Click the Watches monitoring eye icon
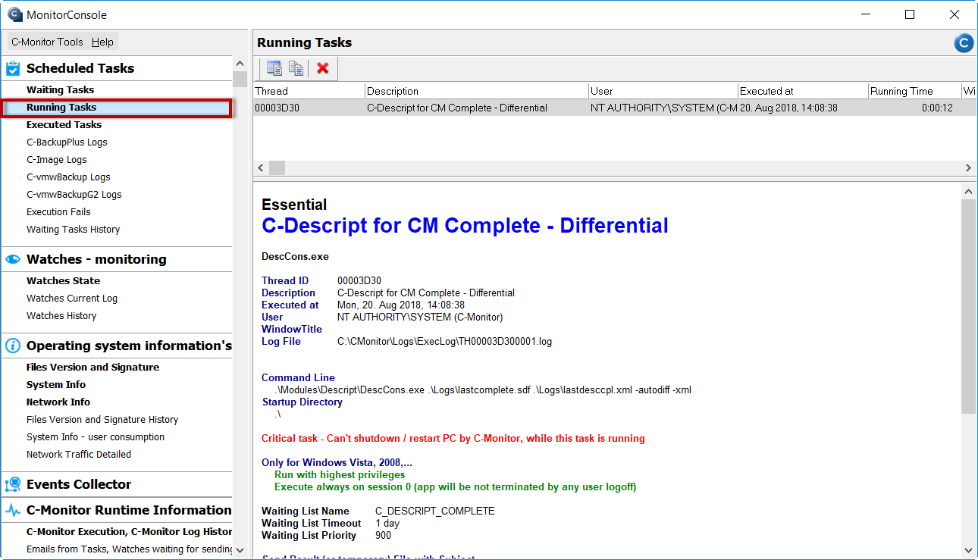The image size is (978, 560). [x=13, y=259]
